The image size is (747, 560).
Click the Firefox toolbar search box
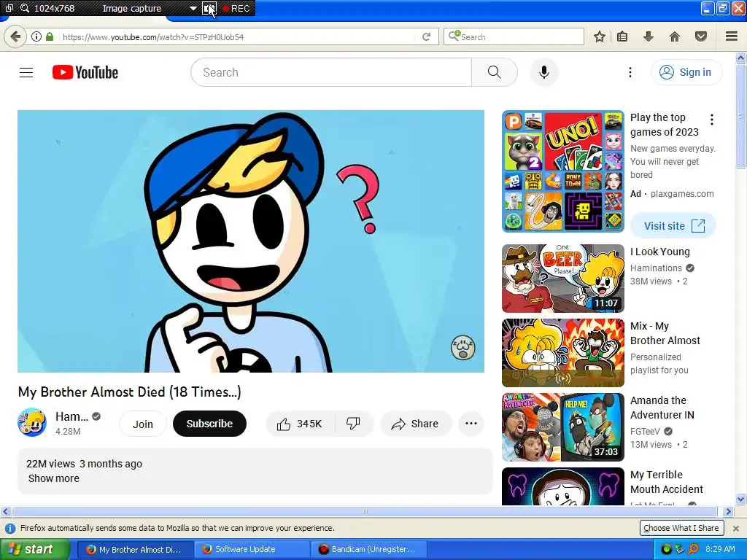point(514,36)
